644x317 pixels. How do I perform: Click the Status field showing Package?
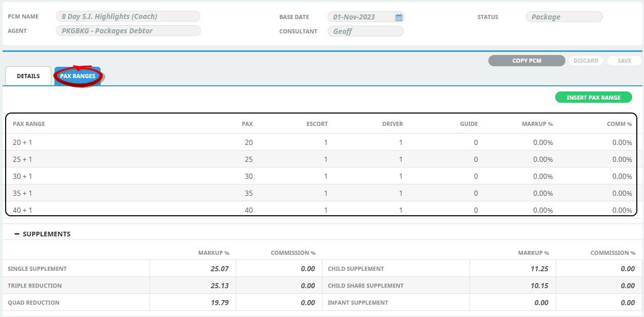pos(564,17)
